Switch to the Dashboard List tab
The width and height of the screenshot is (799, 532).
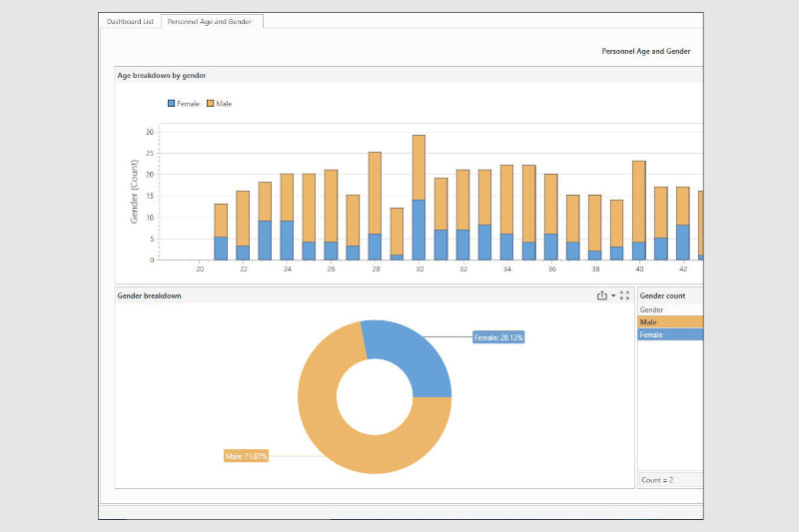(x=130, y=21)
